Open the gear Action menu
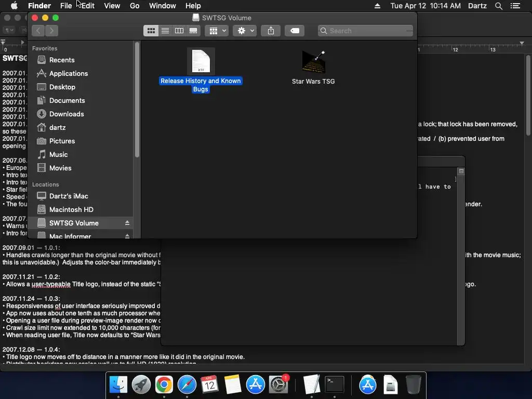Viewport: 532px width, 399px height. tap(245, 31)
